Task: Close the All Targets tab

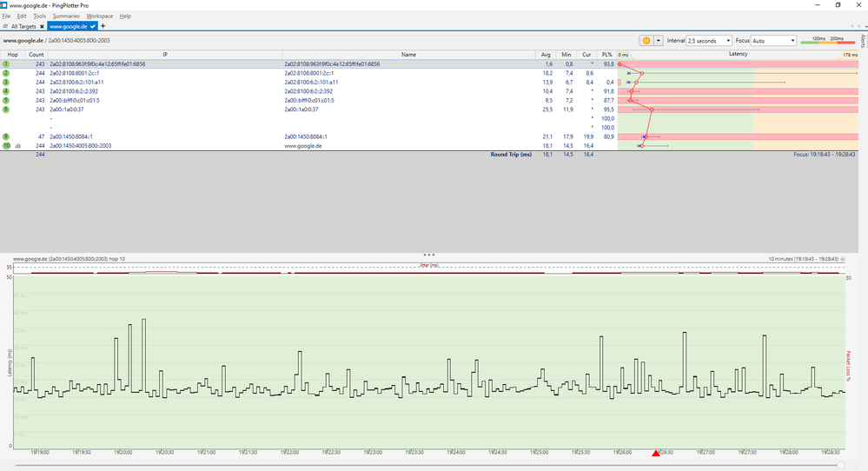Action: pyautogui.click(x=42, y=27)
